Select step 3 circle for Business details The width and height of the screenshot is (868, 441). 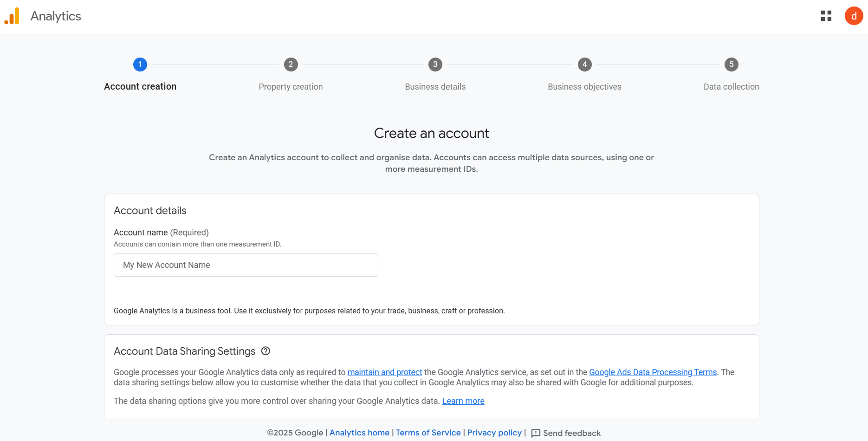(435, 65)
